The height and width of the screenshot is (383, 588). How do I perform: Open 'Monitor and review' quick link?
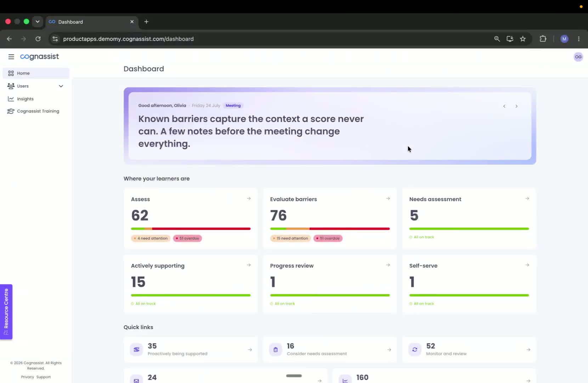469,350
